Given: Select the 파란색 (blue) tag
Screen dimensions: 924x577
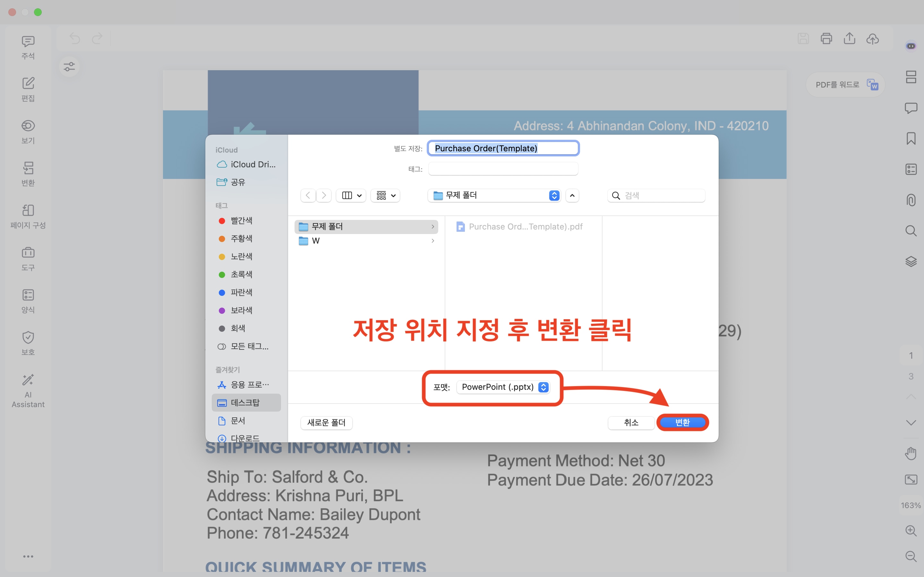Looking at the screenshot, I should click(241, 292).
